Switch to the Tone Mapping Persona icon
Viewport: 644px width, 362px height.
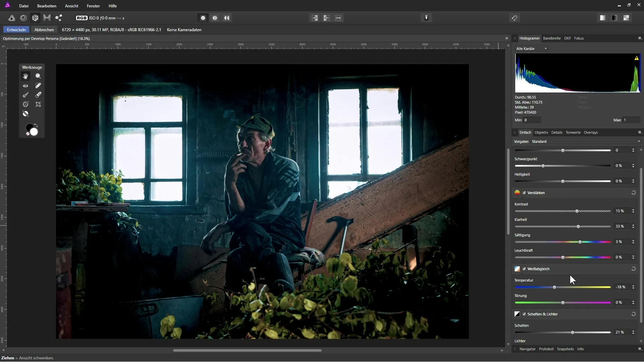click(x=47, y=18)
